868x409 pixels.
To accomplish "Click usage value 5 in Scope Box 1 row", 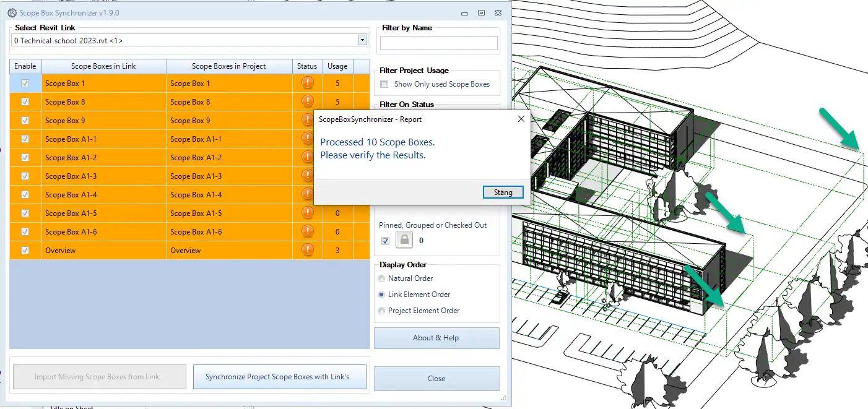I will (337, 84).
